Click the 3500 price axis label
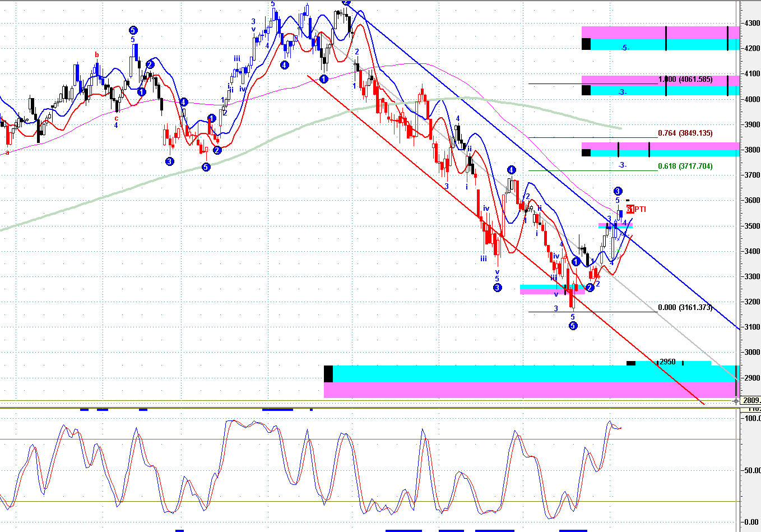 click(x=752, y=226)
